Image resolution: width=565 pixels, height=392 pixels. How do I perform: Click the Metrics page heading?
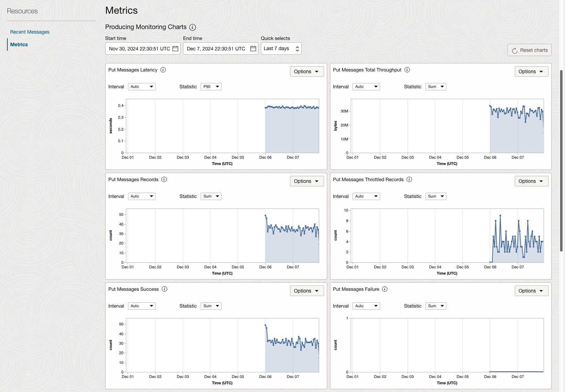[121, 11]
